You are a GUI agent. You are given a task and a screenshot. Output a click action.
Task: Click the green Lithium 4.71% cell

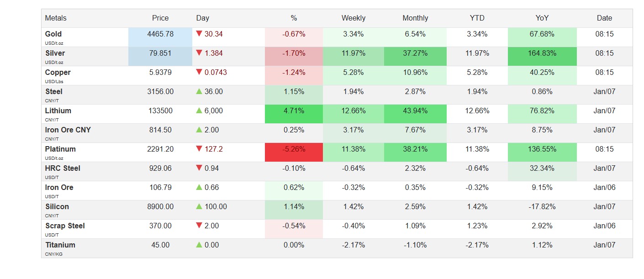[294, 111]
